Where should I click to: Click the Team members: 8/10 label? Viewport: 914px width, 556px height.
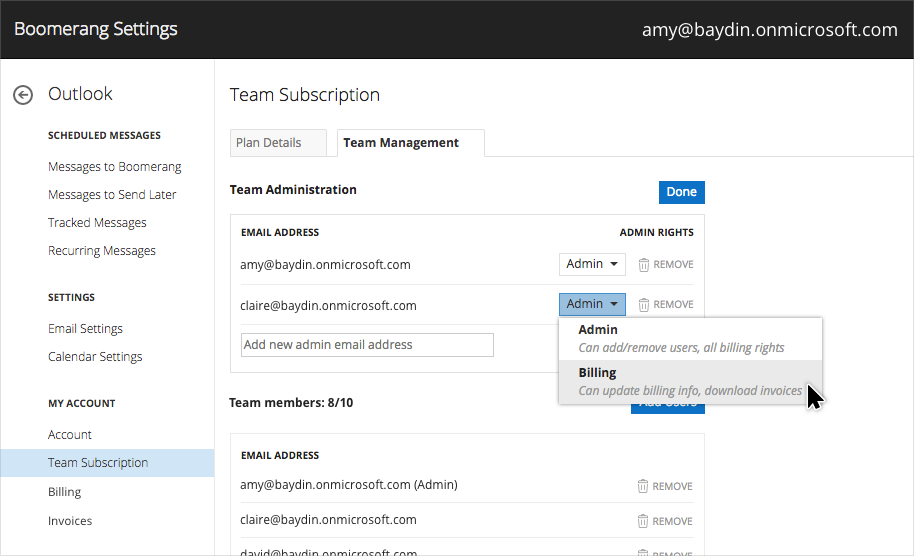[x=291, y=403]
